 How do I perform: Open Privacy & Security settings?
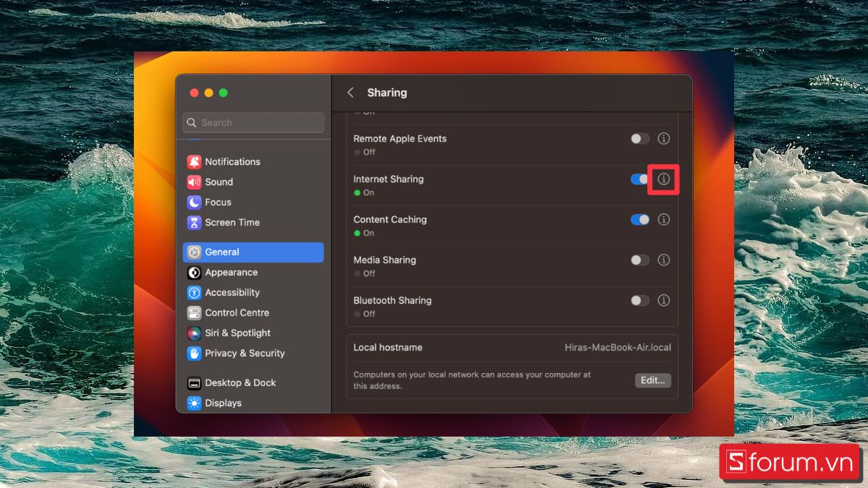click(x=193, y=353)
